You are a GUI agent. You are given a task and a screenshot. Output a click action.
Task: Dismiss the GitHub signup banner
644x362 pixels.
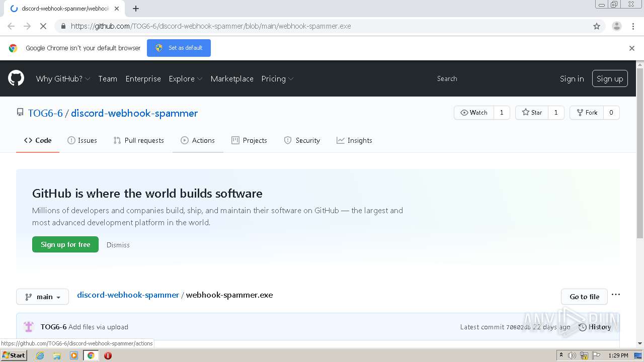tap(118, 245)
